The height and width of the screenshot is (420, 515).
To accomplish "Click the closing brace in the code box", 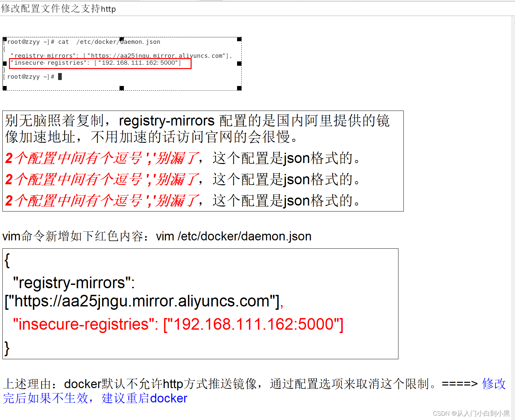I will [x=7, y=348].
